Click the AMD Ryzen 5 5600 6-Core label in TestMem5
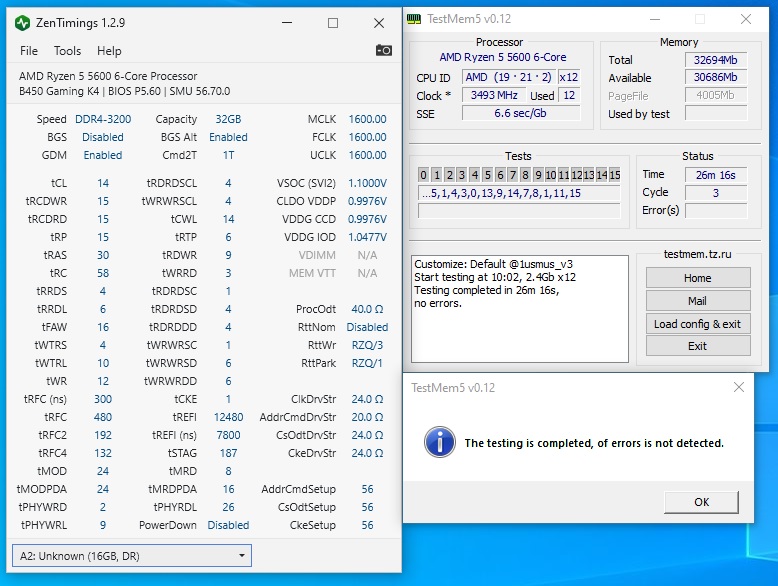The width and height of the screenshot is (778, 586). click(503, 57)
